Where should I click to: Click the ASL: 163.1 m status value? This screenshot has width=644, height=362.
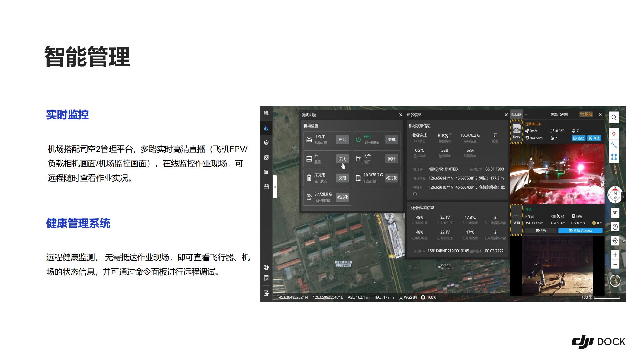pos(359,297)
